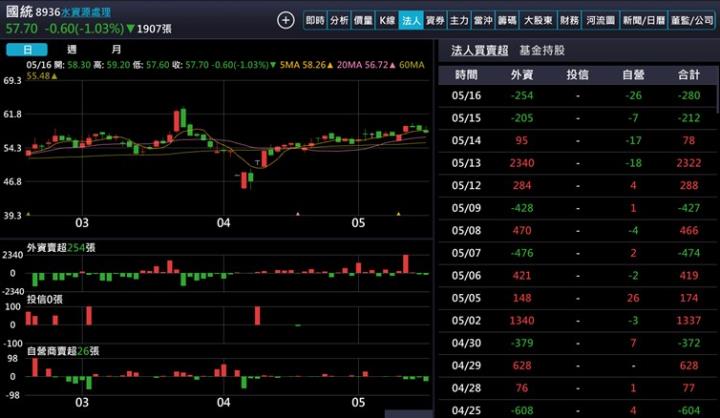Image resolution: width=720 pixels, height=418 pixels.
Task: Switch chart to 週 weekly period
Action: coord(72,49)
